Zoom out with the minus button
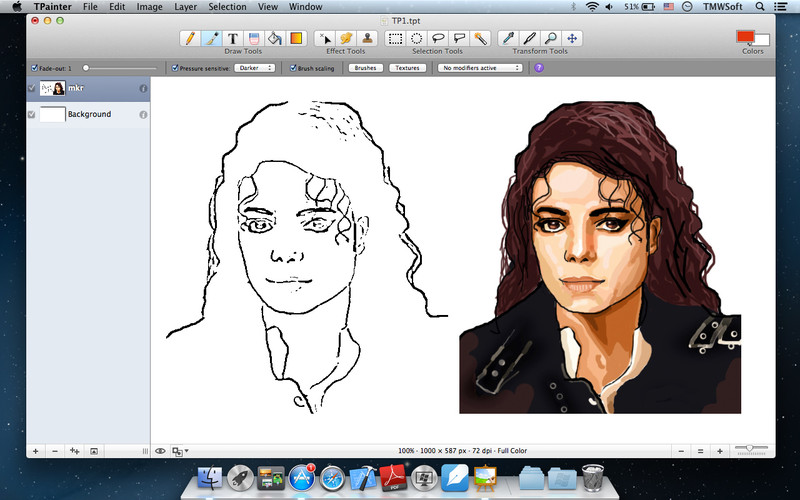 (x=681, y=451)
